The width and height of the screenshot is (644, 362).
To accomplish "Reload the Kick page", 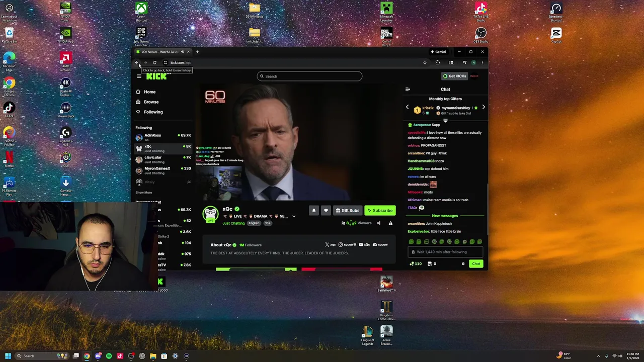I will [154, 63].
